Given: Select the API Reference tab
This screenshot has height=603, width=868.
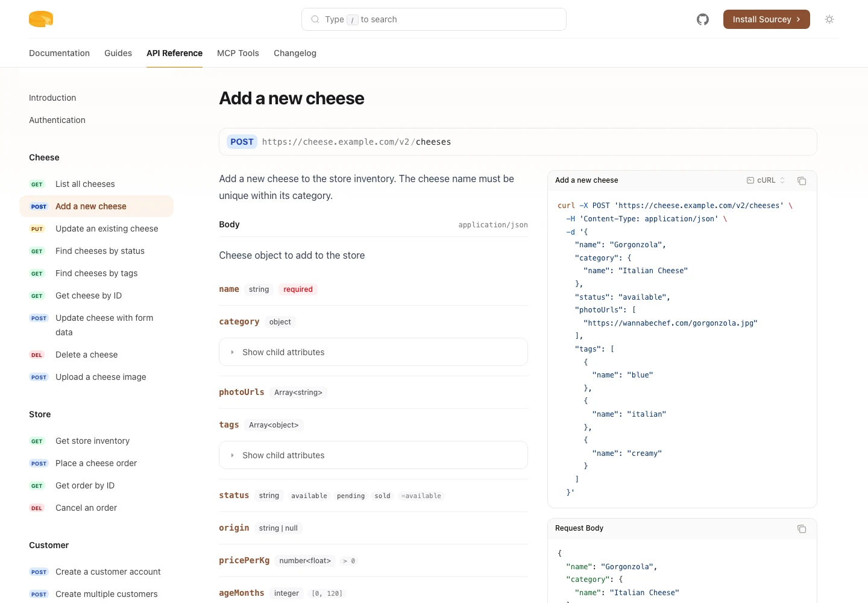Looking at the screenshot, I should [x=174, y=53].
